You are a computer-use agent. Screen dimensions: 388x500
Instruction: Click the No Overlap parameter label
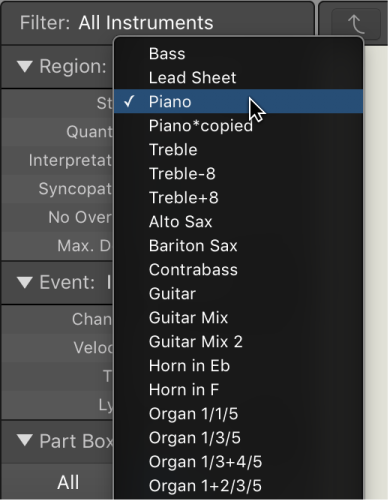click(x=80, y=217)
